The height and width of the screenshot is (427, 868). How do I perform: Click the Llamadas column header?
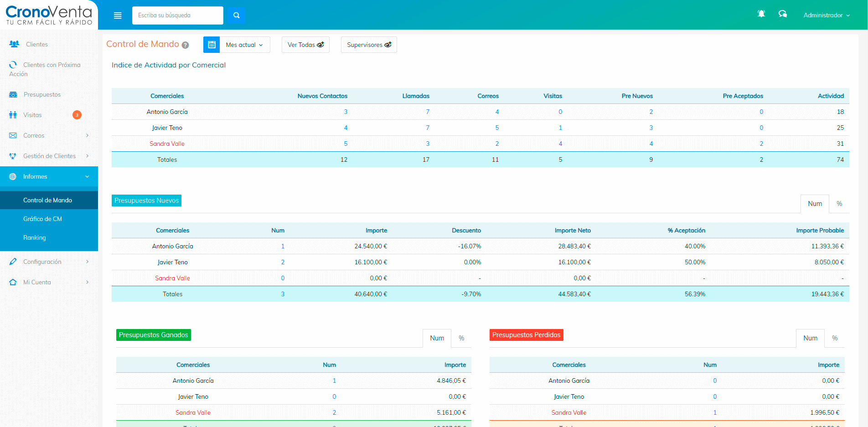416,96
